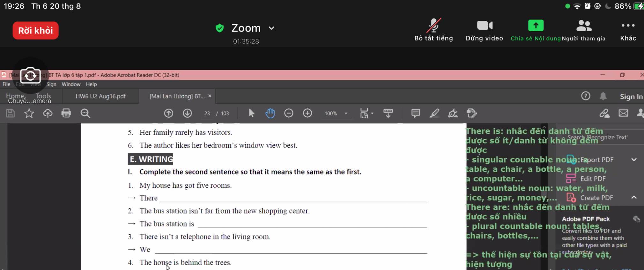Click the E. WRITING heading in document
Screen dimensions: 644x270
point(151,159)
